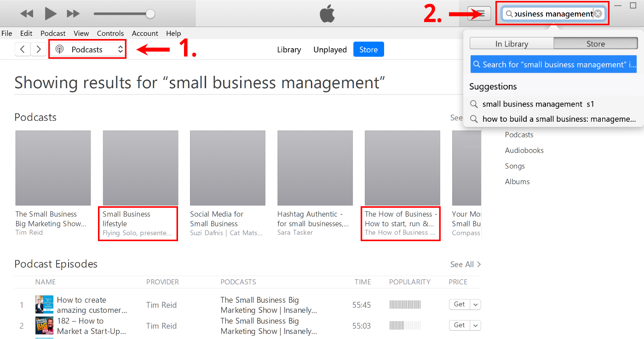Switch to the Unplayed tab
Viewport: 644px width, 339px height.
point(330,50)
